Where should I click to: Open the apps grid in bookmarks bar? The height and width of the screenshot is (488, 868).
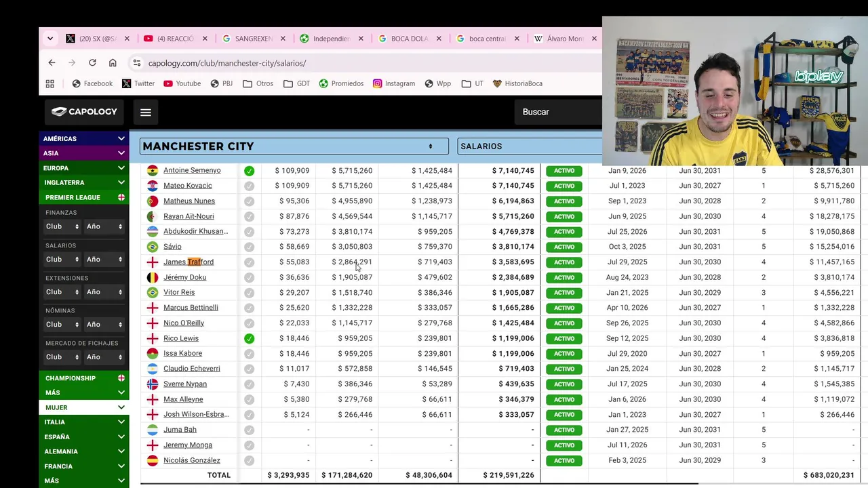pos(50,83)
